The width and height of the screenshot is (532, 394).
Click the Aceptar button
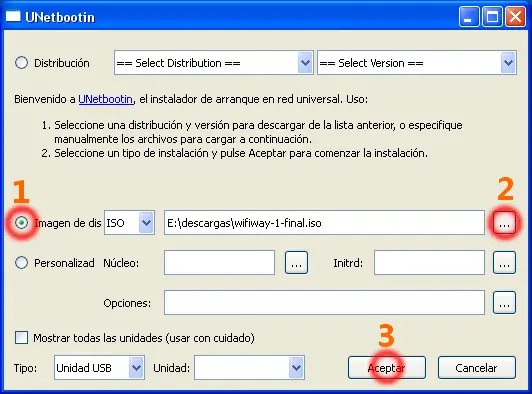click(387, 368)
